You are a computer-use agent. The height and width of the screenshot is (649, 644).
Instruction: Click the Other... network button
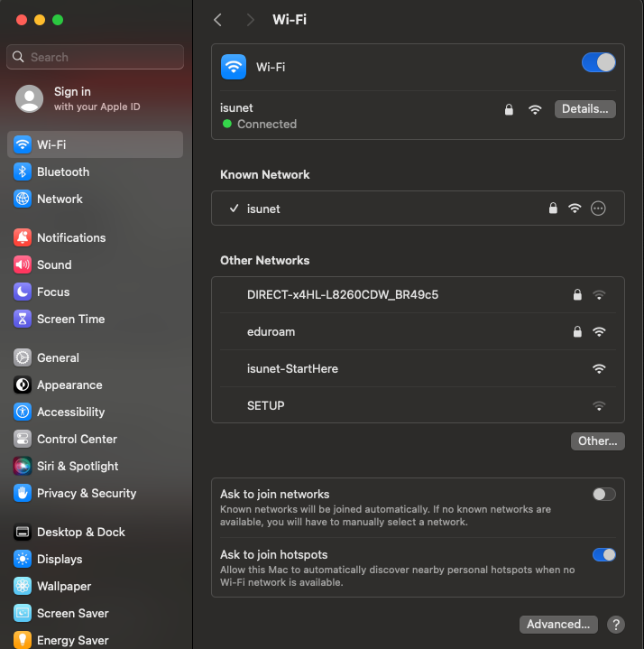[598, 440]
